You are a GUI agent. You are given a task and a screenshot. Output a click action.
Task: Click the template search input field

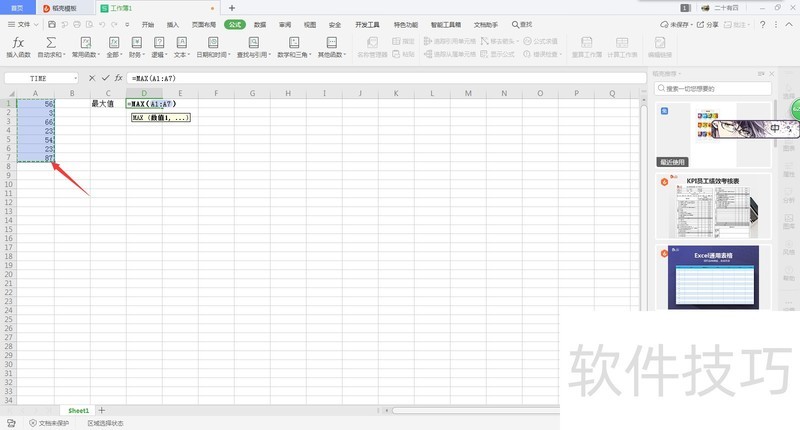(x=713, y=89)
